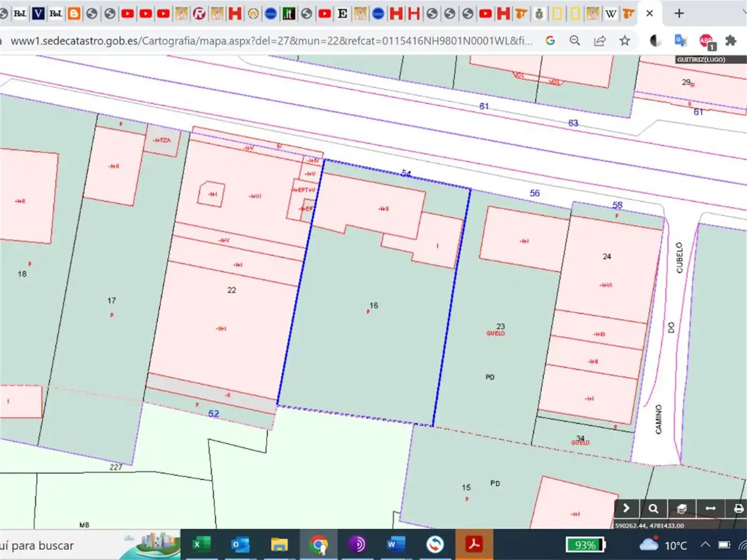Click street number 58 on the map
This screenshot has width=747, height=560.
pos(617,205)
